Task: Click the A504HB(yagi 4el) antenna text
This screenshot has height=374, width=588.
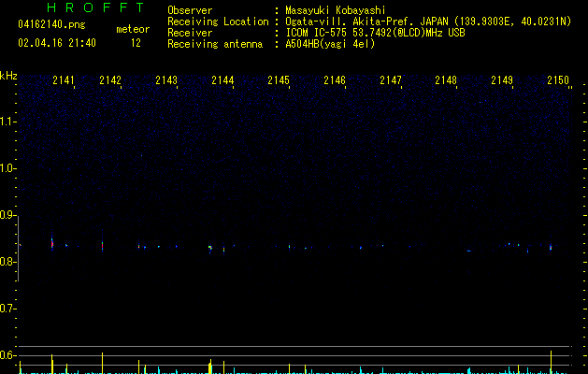Action: click(x=330, y=44)
